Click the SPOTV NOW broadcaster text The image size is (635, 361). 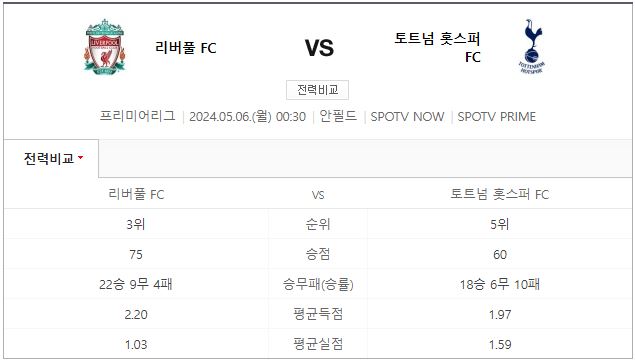point(407,117)
